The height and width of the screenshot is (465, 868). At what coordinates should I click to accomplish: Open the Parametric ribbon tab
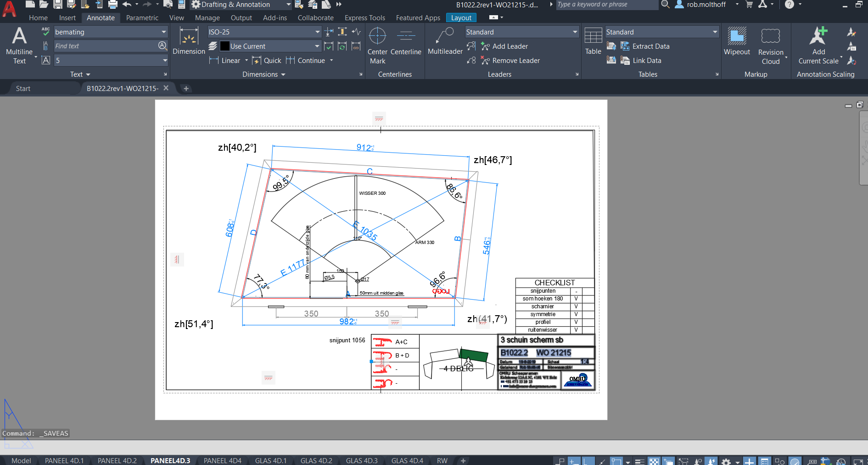(x=142, y=17)
